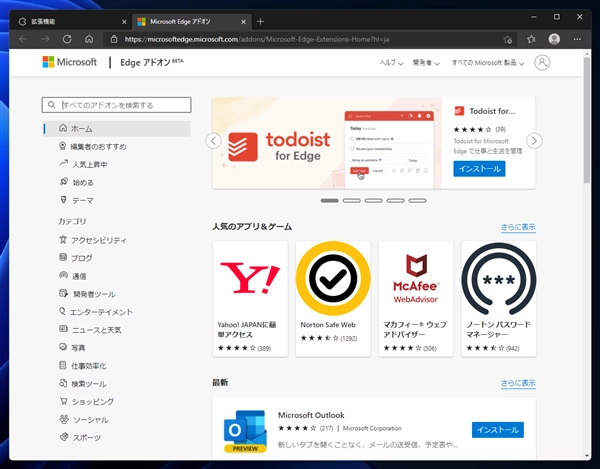The height and width of the screenshot is (469, 600).
Task: Open Microsoft Outlook title link
Action: click(x=311, y=415)
